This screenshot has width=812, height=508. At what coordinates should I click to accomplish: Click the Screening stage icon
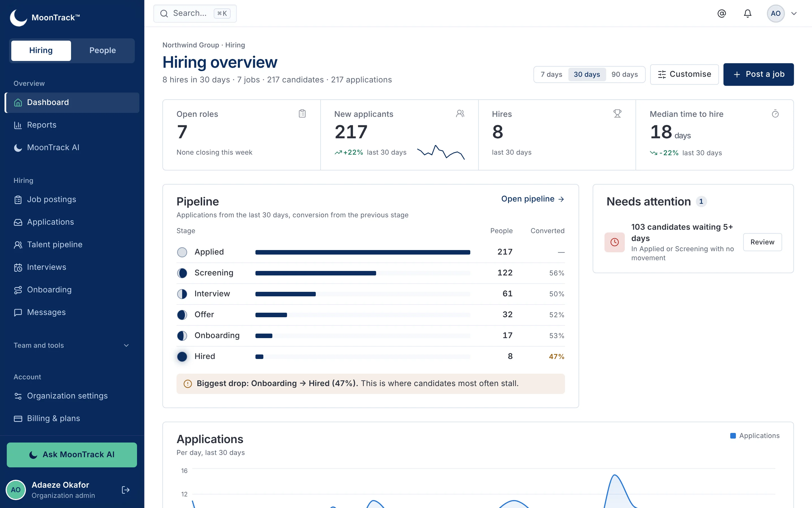click(182, 273)
